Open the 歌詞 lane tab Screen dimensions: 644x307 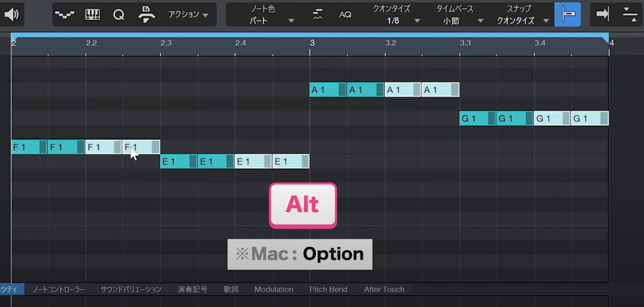click(231, 289)
